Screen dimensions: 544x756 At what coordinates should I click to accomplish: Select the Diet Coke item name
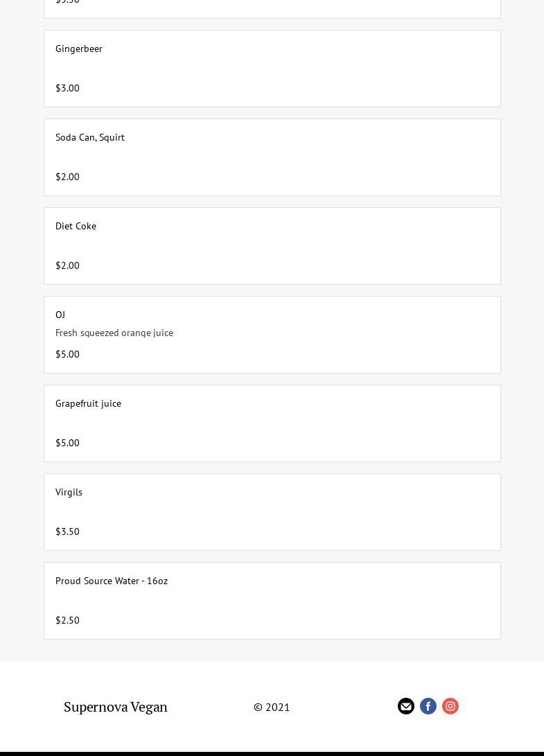tap(76, 226)
